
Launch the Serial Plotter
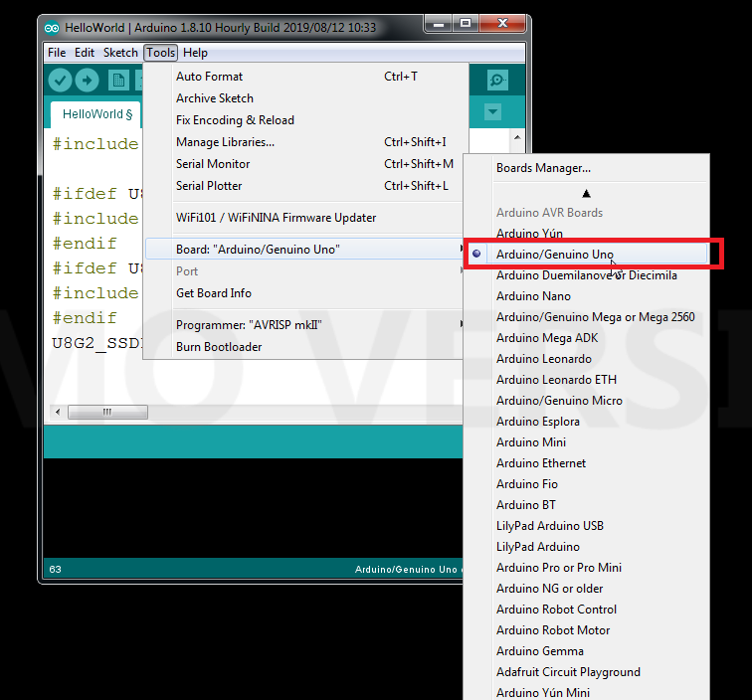[304, 186]
